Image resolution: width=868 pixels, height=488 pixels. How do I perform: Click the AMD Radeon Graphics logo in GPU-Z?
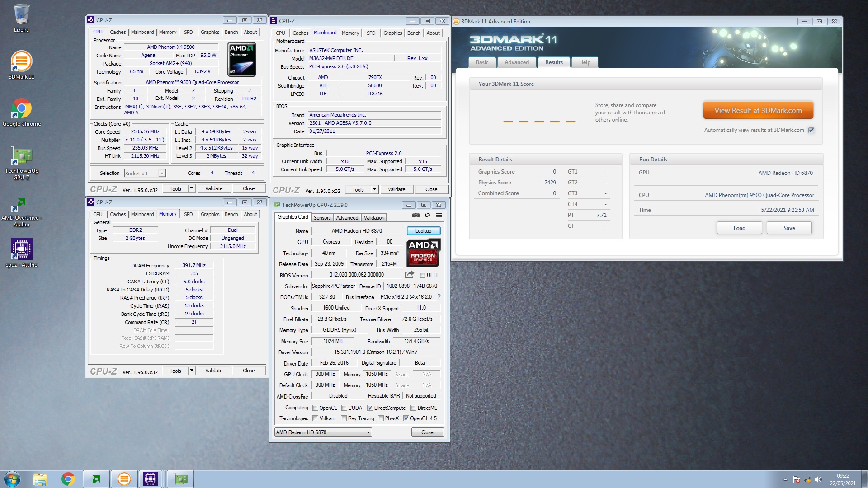click(423, 253)
